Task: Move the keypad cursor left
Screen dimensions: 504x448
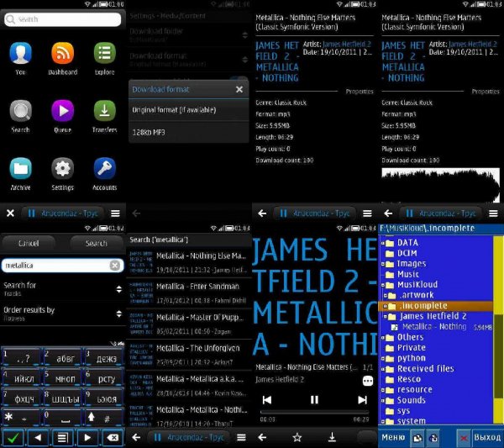Action: [38, 438]
